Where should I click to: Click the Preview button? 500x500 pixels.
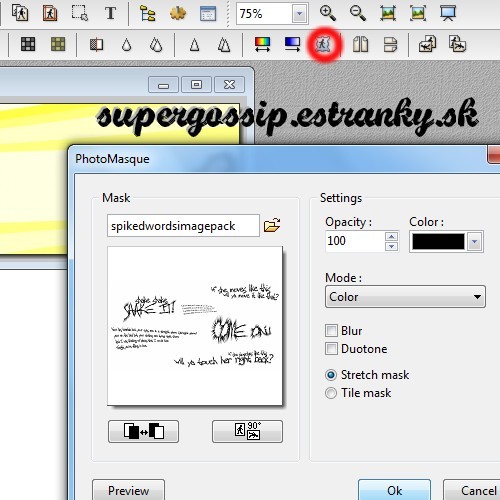click(x=128, y=490)
